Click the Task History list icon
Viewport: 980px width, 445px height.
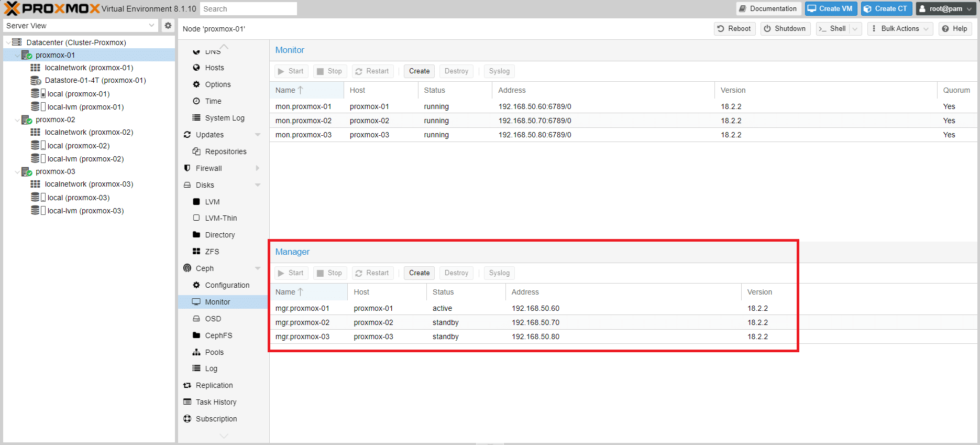tap(188, 402)
